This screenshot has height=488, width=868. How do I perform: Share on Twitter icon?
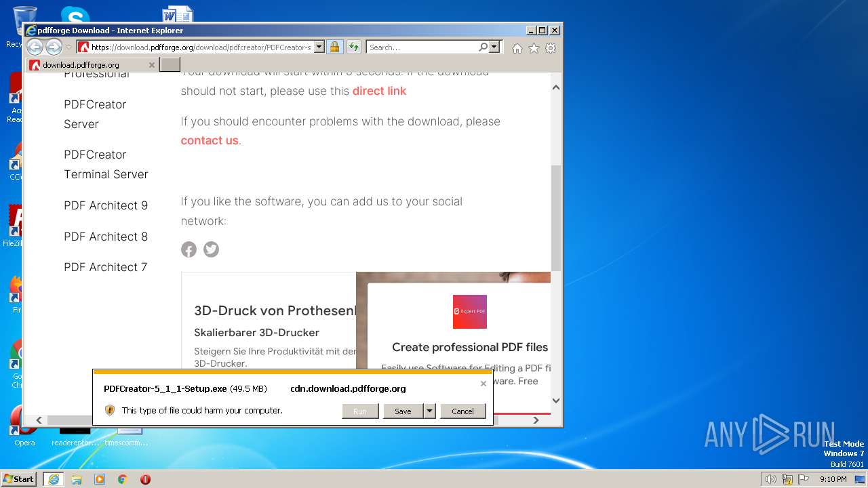pos(212,249)
